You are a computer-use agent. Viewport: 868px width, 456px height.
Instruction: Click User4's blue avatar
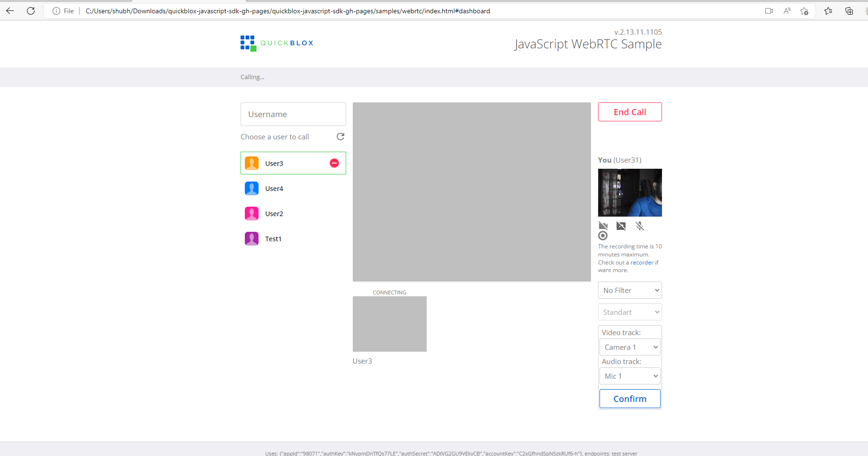(x=251, y=188)
